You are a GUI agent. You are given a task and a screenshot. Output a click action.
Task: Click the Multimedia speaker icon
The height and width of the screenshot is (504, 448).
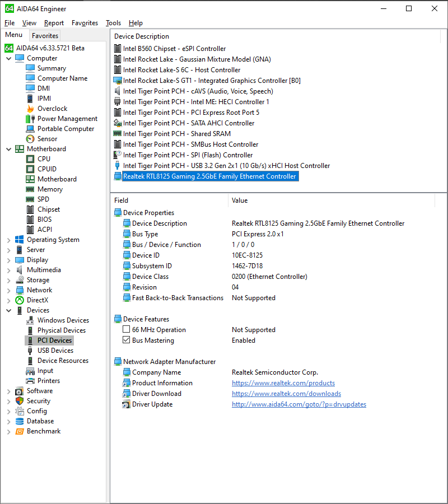pyautogui.click(x=20, y=270)
